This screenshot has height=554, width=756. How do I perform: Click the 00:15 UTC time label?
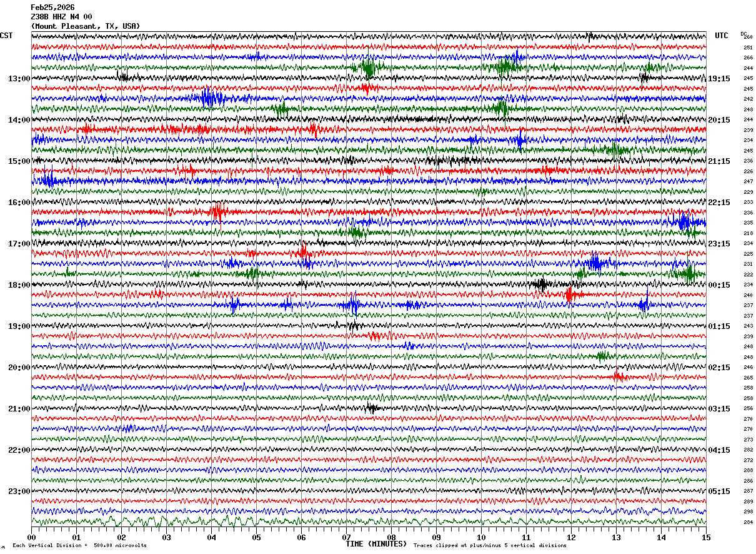pos(719,285)
